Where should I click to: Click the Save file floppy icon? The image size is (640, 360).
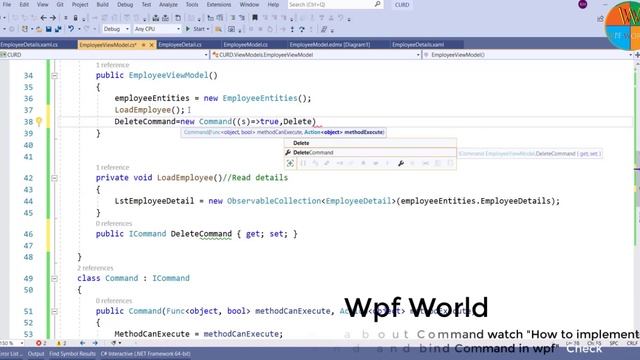(49, 29)
